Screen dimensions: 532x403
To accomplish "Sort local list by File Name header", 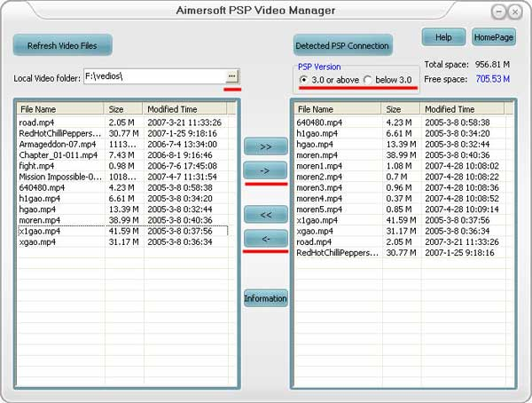I will [60, 109].
